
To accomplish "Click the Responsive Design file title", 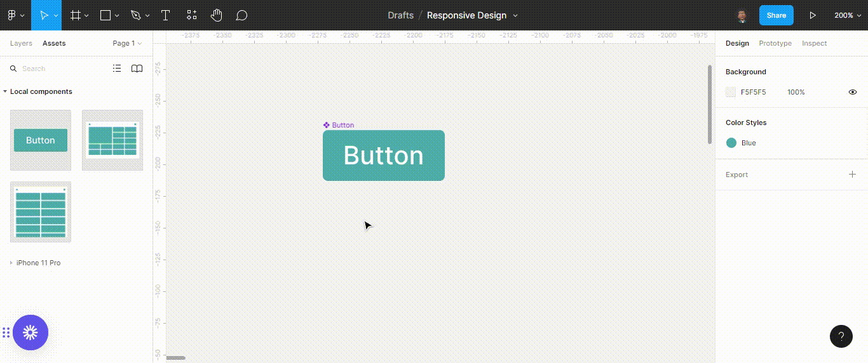I will (x=466, y=15).
